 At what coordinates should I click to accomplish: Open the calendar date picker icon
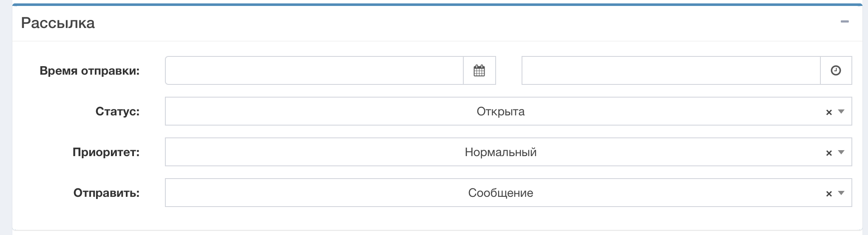479,70
